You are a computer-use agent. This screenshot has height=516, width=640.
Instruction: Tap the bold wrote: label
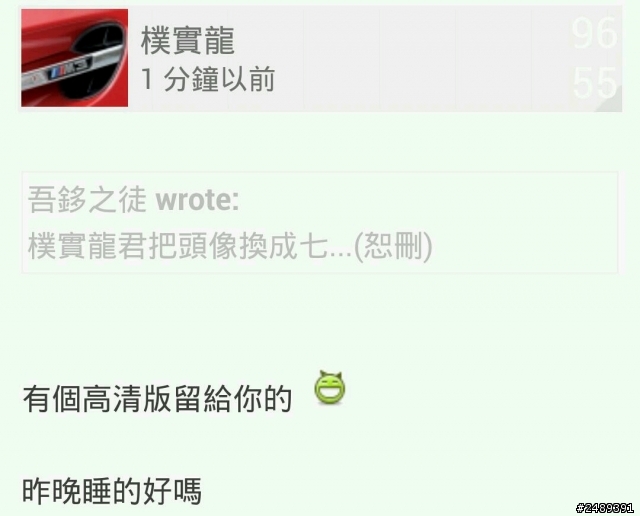click(x=198, y=200)
